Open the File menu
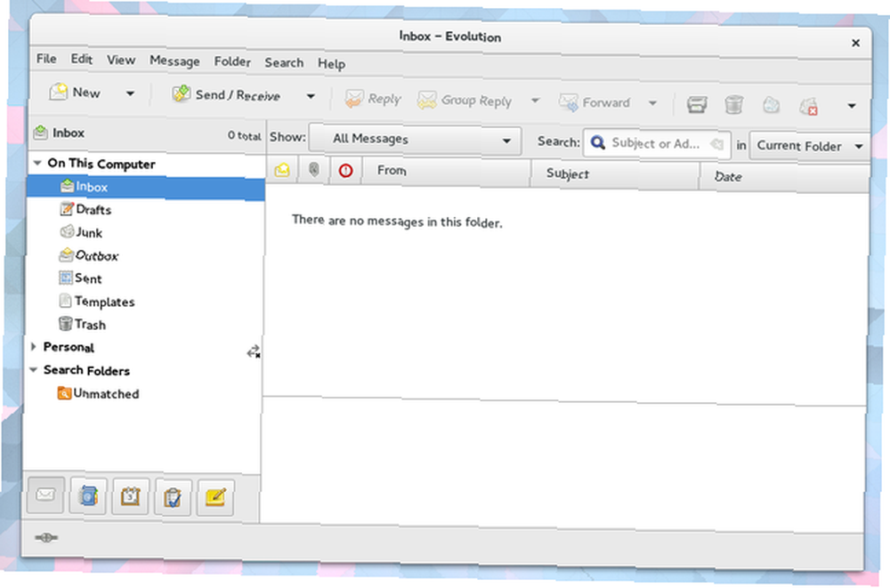The height and width of the screenshot is (588, 890). [x=46, y=59]
